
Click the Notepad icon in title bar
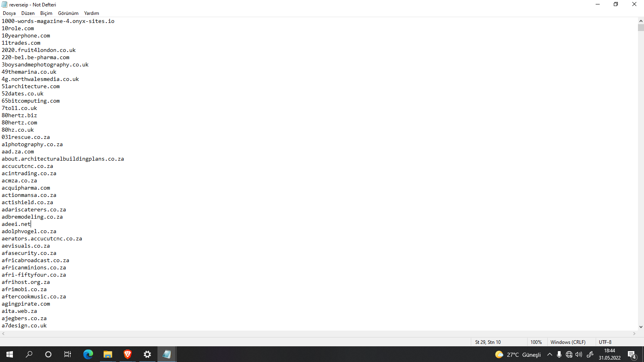(4, 5)
